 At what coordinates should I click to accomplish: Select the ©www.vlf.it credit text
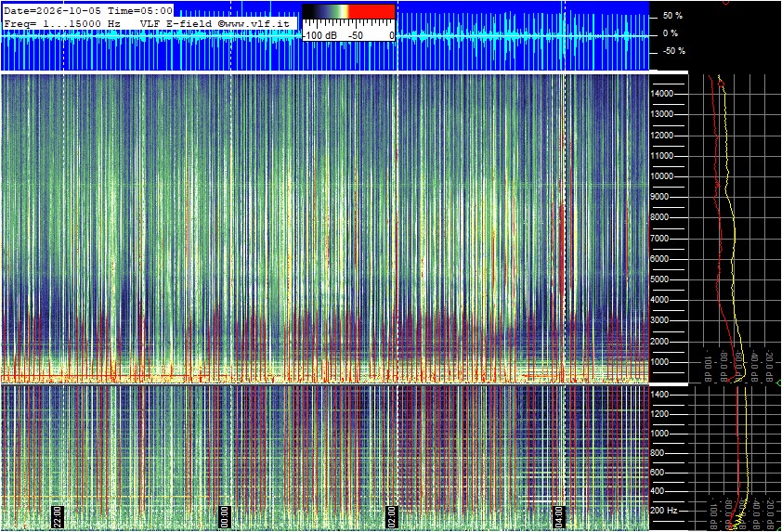(254, 23)
